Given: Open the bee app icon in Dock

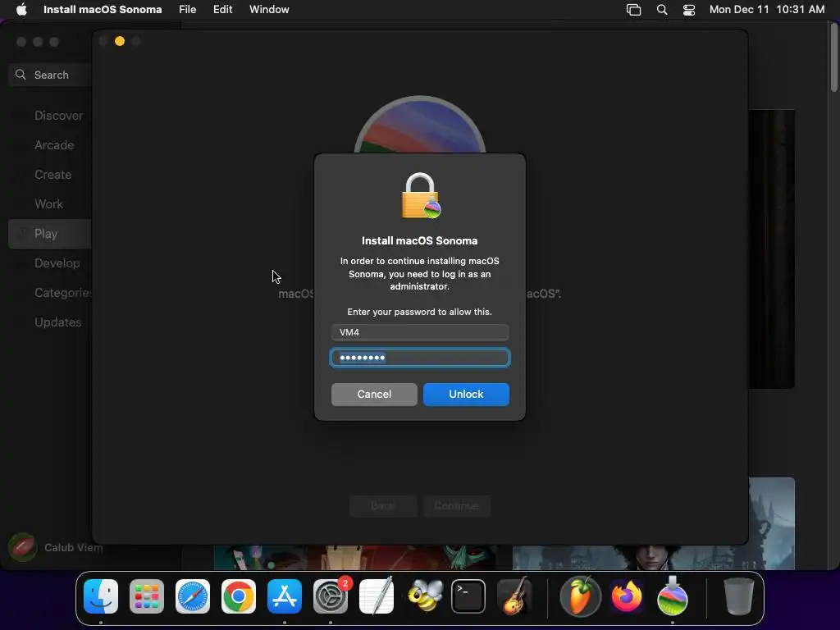Looking at the screenshot, I should [x=426, y=596].
